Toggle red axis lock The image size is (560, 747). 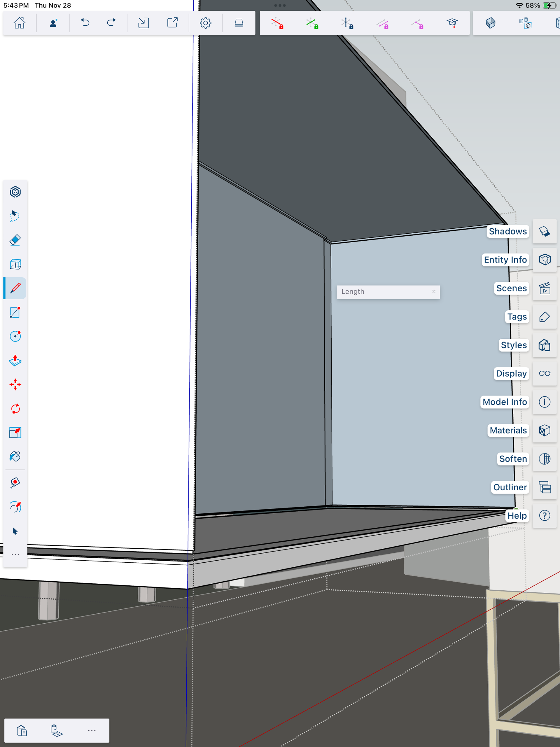[277, 23]
